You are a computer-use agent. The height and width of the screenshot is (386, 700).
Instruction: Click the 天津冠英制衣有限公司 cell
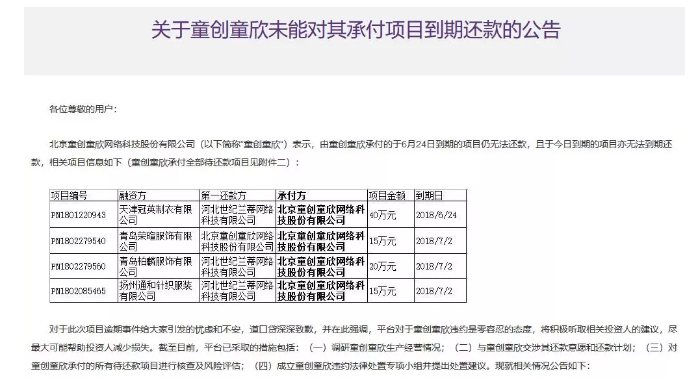(158, 215)
